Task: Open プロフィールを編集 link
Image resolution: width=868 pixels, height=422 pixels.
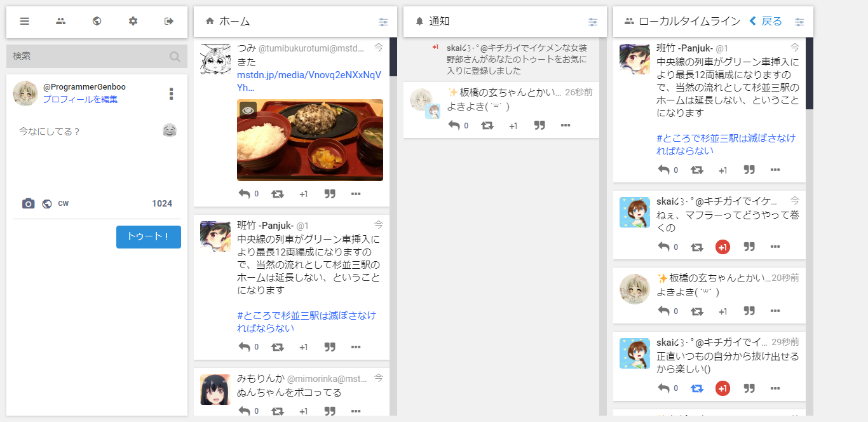Action: click(x=80, y=99)
